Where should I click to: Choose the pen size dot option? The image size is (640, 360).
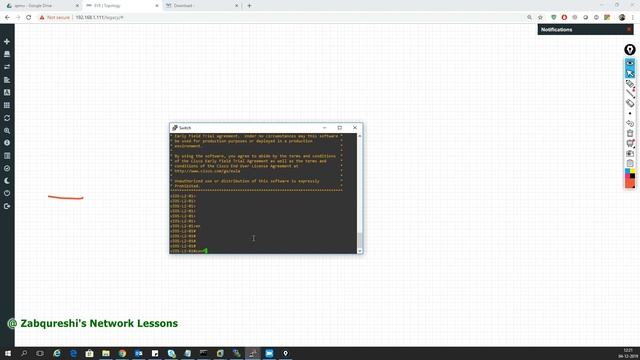(630, 113)
